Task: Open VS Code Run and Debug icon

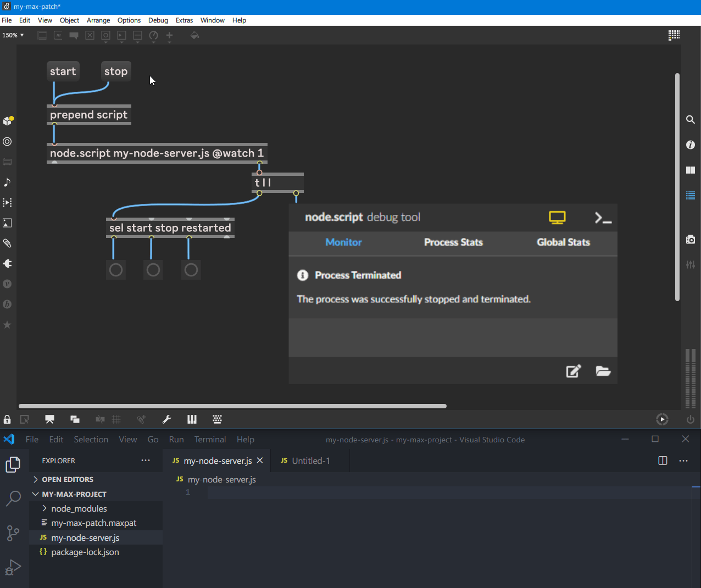Action: (x=13, y=567)
